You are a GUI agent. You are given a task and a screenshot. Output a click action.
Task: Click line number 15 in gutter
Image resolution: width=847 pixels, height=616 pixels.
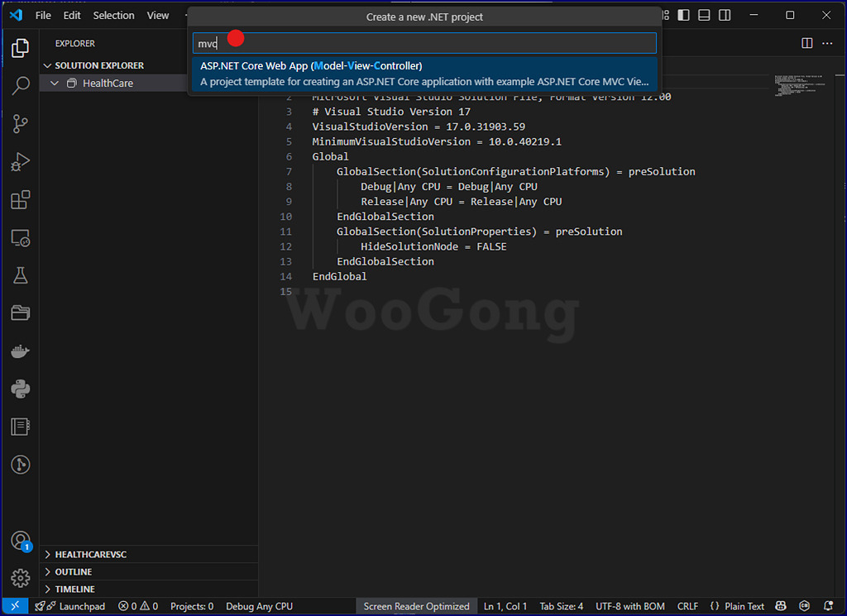coord(285,292)
